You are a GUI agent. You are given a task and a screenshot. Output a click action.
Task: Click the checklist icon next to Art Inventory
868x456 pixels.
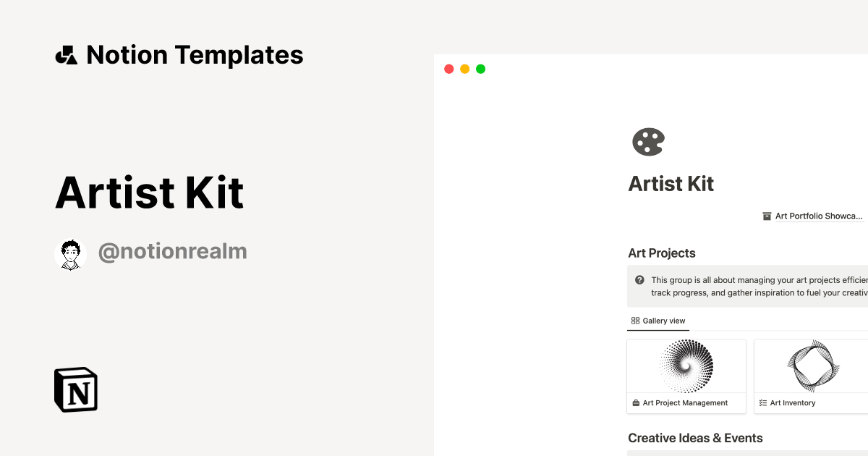[762, 402]
